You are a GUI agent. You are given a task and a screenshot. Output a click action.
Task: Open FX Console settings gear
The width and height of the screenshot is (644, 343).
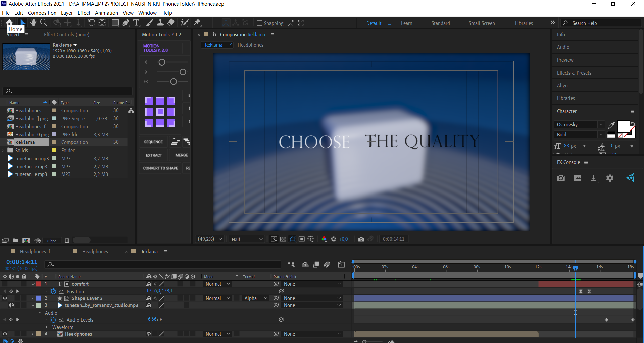tap(609, 178)
